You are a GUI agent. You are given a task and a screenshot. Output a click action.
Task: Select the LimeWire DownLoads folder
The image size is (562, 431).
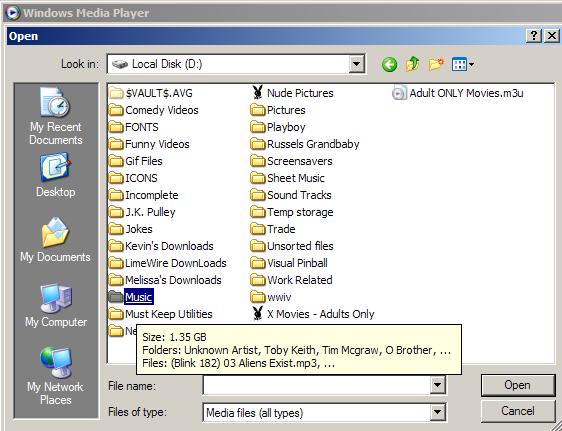coord(167,263)
